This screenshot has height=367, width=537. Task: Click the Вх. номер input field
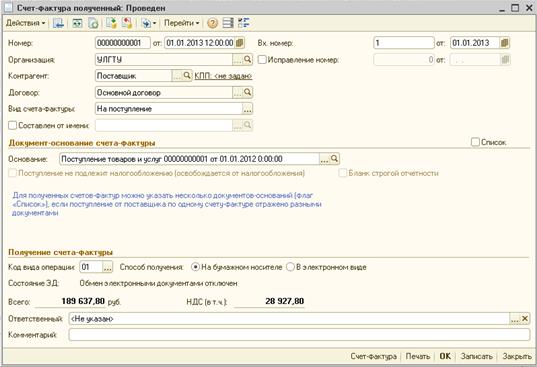[404, 43]
